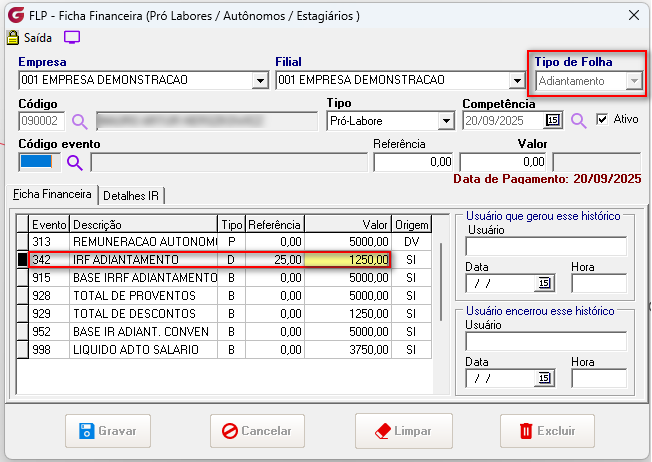The image size is (652, 462).
Task: Click the search magnifier next to Competência
Action: point(578,121)
